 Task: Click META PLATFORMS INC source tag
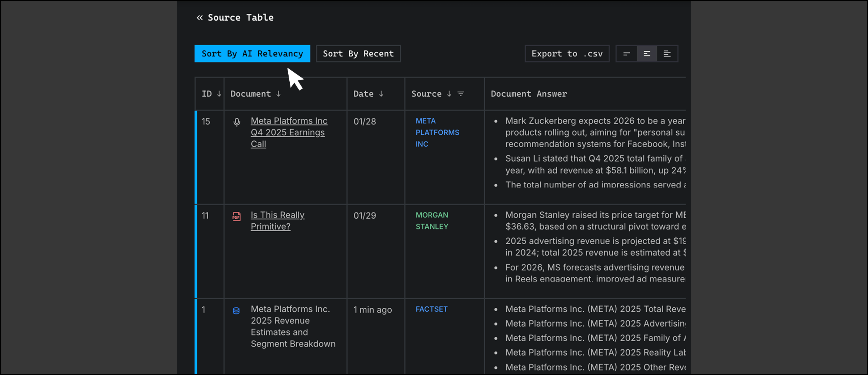(x=437, y=132)
